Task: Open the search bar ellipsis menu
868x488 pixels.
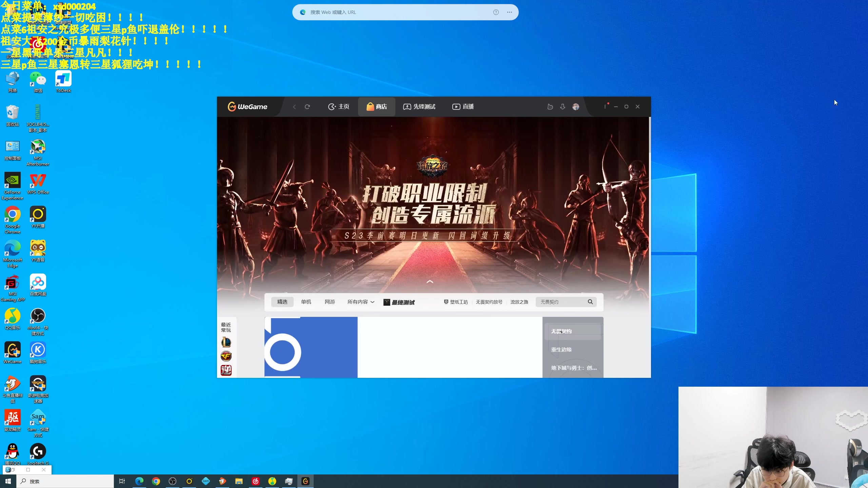Action: click(x=509, y=12)
